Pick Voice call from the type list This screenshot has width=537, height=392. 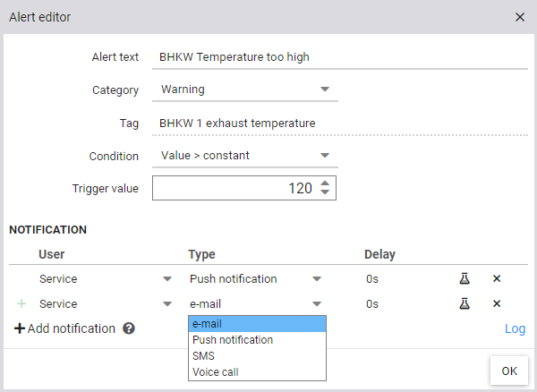(258, 371)
